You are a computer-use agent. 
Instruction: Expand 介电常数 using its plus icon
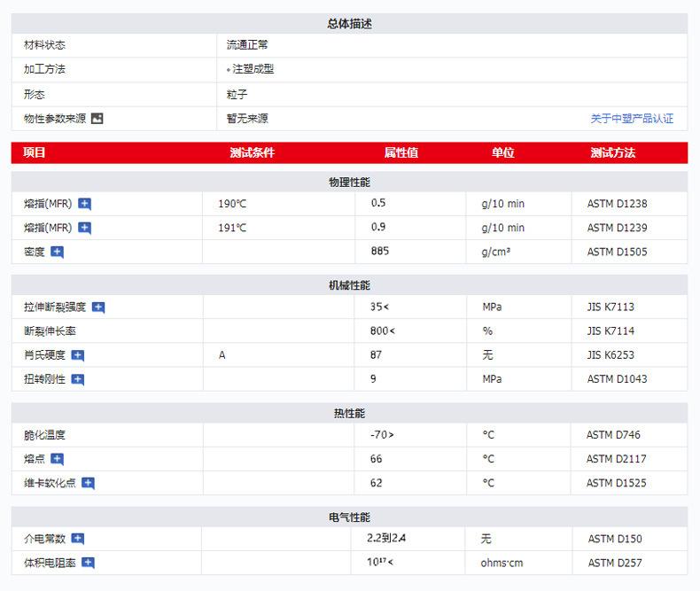point(78,539)
